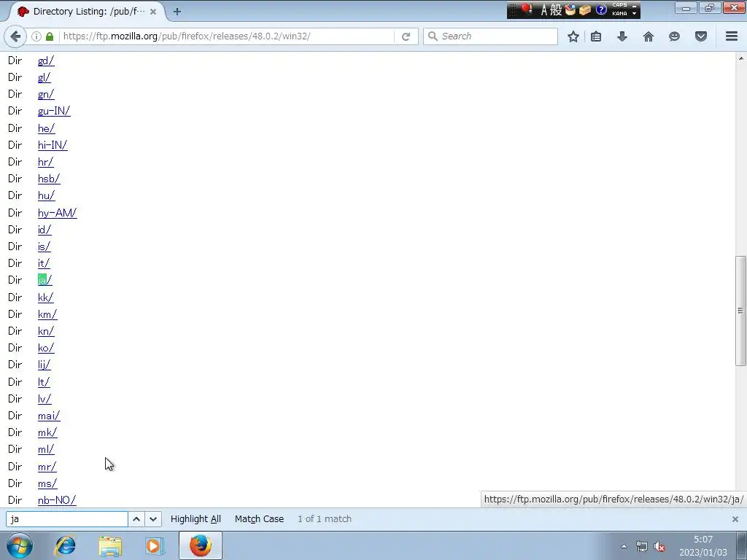This screenshot has width=747, height=560.
Task: Open the kk/ directory link
Action: (x=45, y=297)
